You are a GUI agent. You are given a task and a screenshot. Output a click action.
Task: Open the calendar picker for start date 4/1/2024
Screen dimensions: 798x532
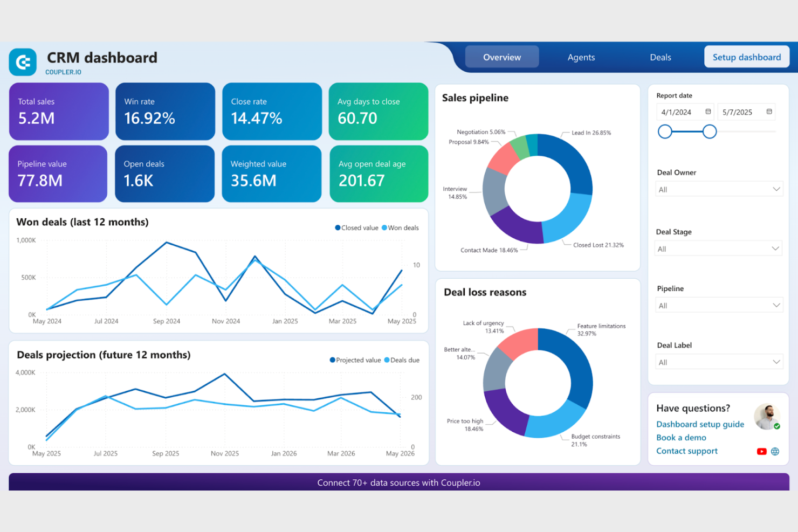click(x=707, y=112)
